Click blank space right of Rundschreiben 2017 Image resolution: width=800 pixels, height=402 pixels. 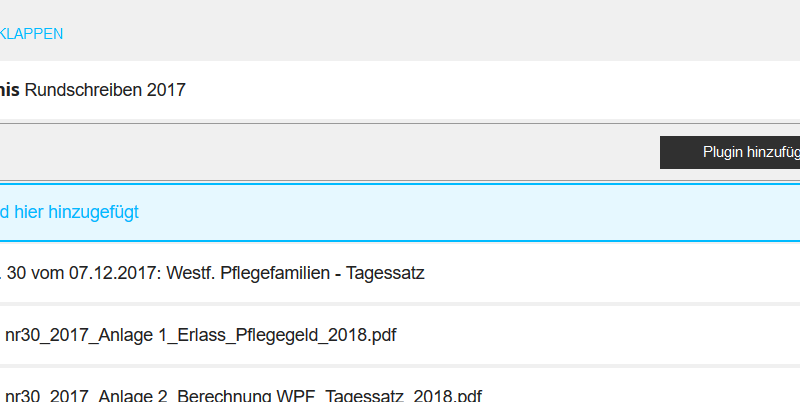[x=492, y=90]
